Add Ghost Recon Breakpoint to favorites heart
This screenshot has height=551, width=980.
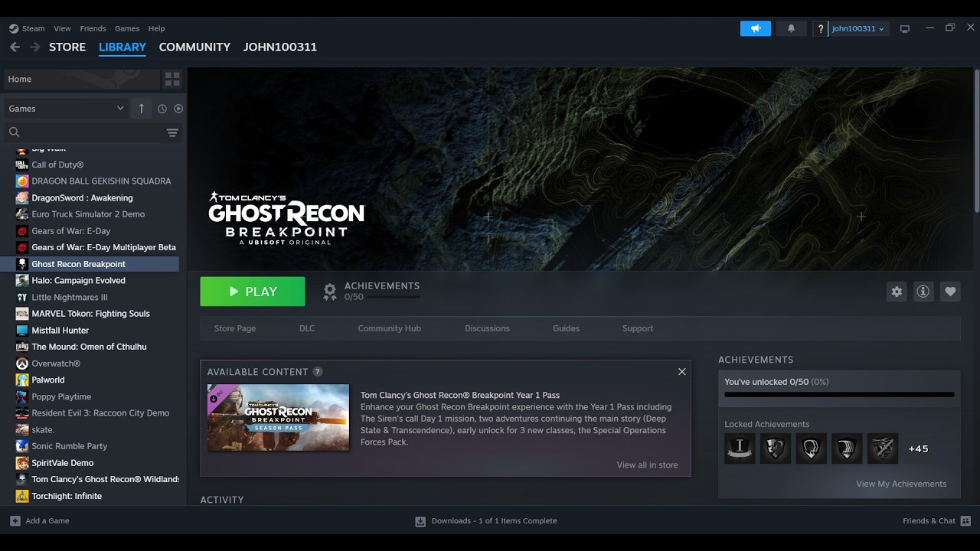(x=950, y=292)
